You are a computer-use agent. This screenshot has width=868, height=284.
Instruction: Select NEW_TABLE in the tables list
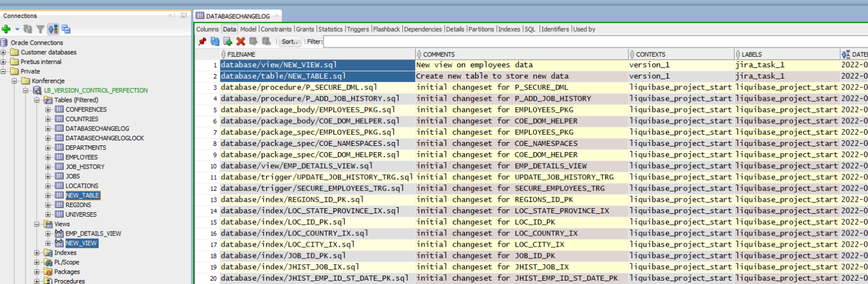(x=83, y=195)
